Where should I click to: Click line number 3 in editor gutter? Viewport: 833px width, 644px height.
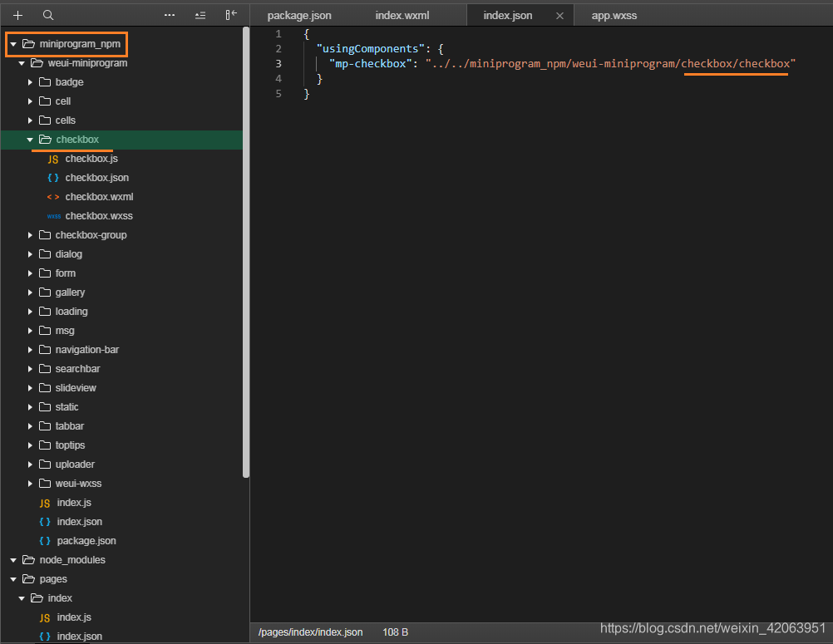point(278,64)
